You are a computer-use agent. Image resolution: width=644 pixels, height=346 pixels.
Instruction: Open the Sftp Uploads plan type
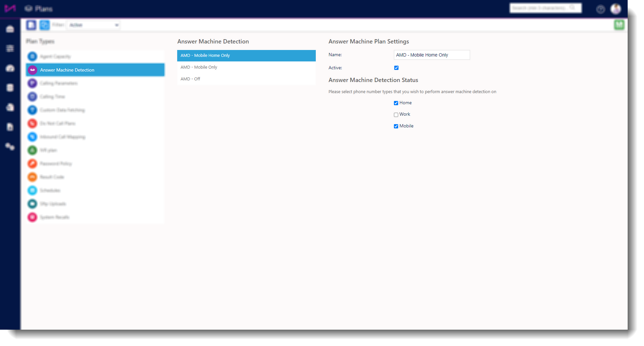tap(95, 204)
